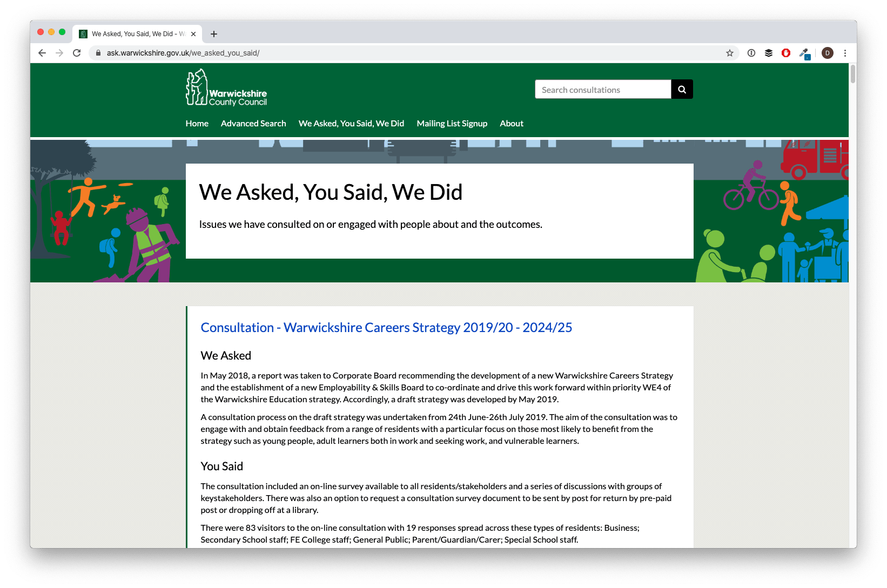Bookmark this page with the star icon

(730, 53)
